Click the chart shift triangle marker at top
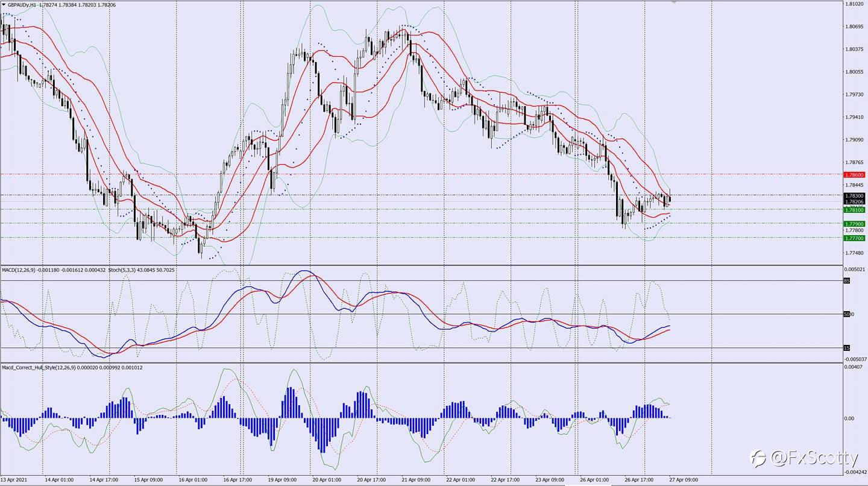 pyautogui.click(x=674, y=2)
